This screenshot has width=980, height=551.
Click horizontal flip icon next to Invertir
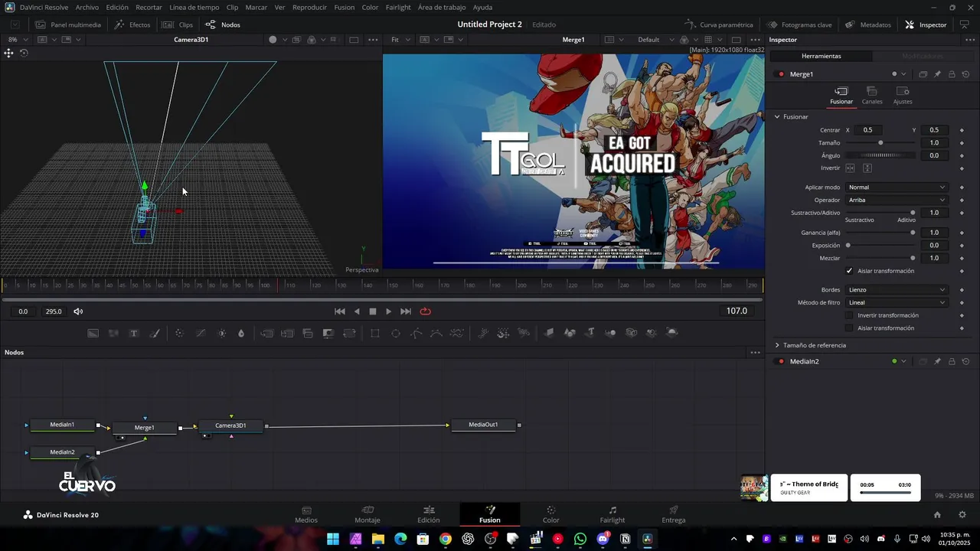click(x=850, y=168)
